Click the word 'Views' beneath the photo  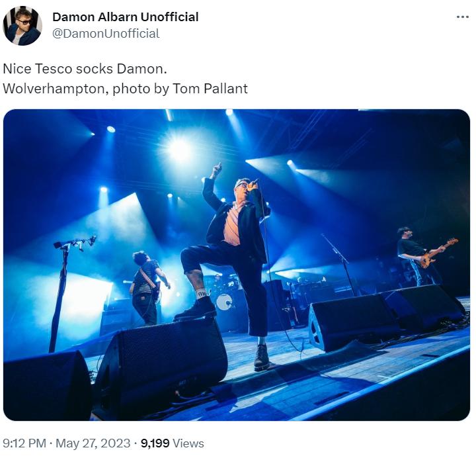(x=190, y=443)
